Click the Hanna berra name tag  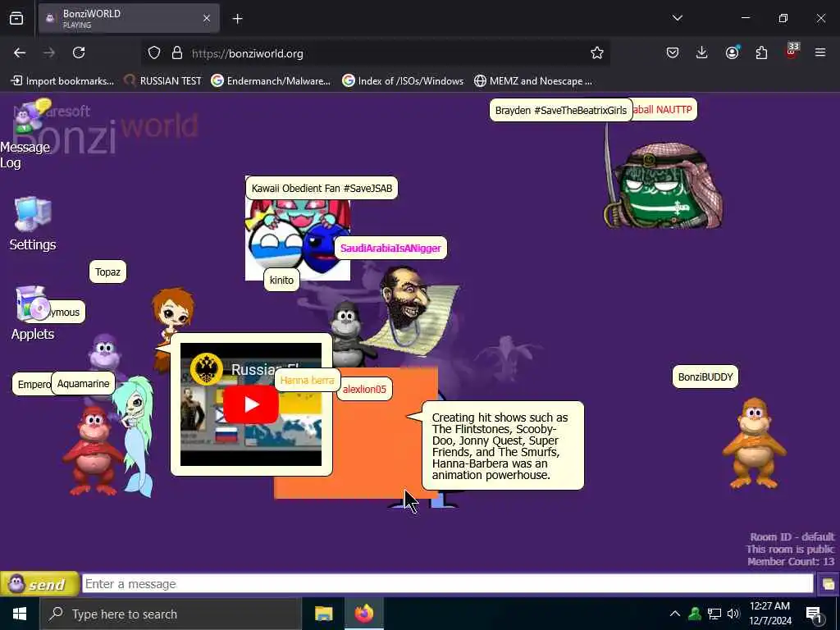(307, 381)
